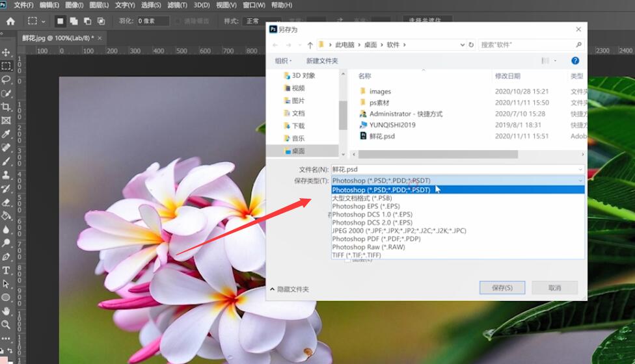Select Photoshop EPS format option

[457, 206]
